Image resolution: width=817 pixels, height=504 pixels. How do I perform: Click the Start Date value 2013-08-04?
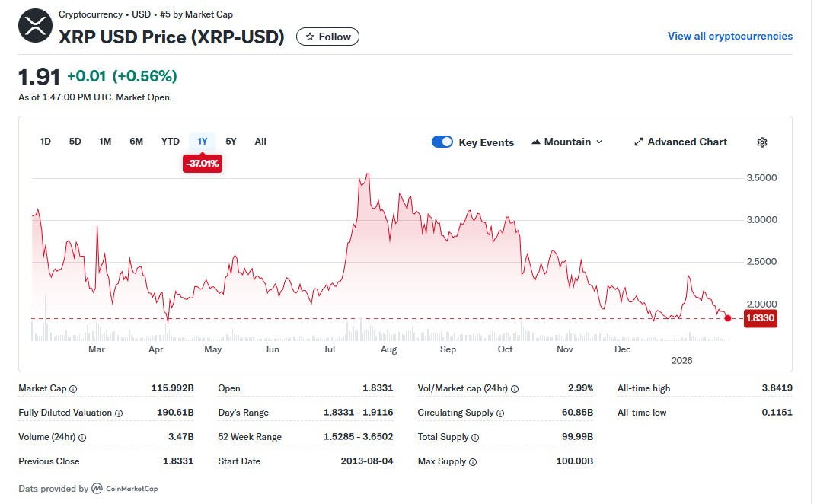tap(367, 461)
